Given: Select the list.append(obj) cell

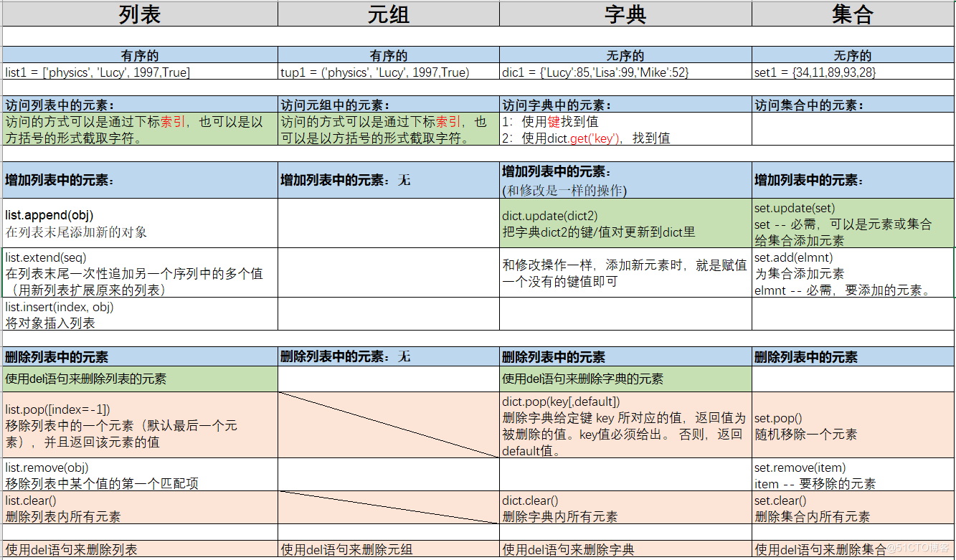Looking at the screenshot, I should (x=140, y=223).
